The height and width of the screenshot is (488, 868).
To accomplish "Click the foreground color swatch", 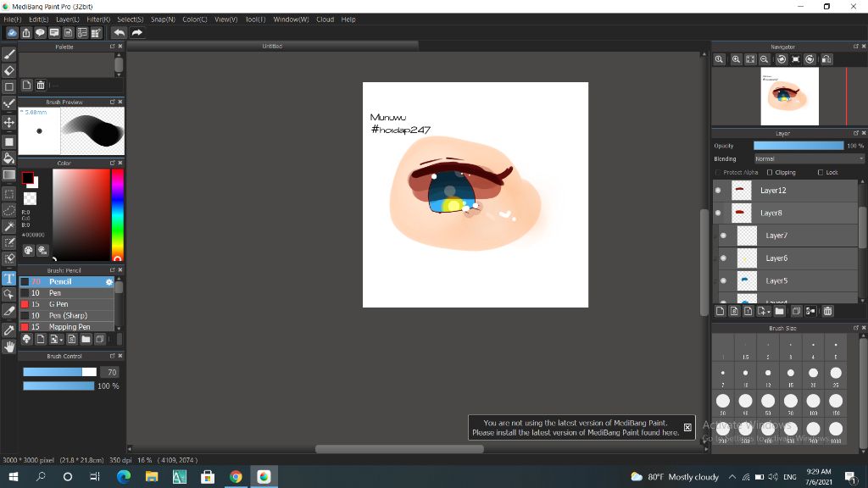I will 28,178.
